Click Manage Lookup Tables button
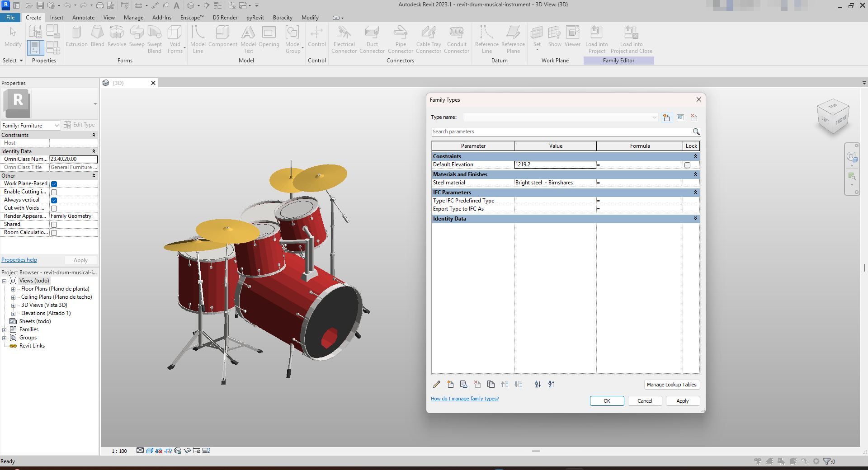Screen dimensions: 868x470 671,385
